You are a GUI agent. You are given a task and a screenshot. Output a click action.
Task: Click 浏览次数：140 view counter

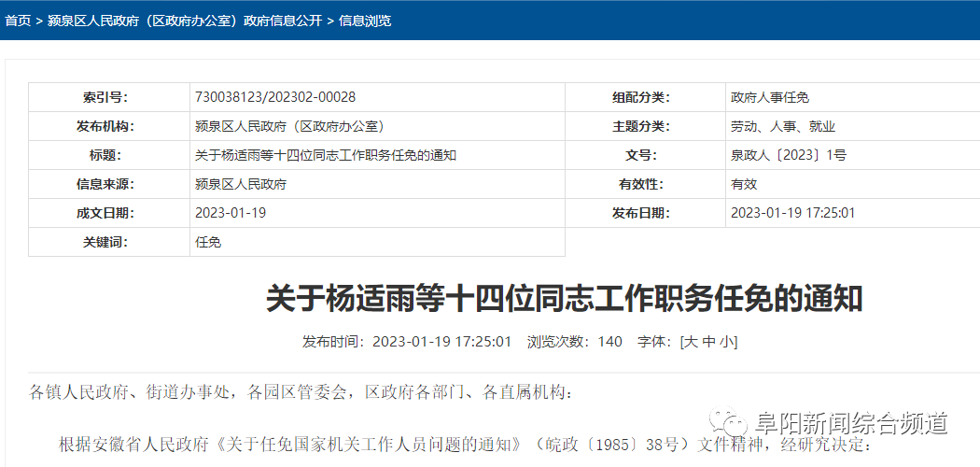coord(574,341)
